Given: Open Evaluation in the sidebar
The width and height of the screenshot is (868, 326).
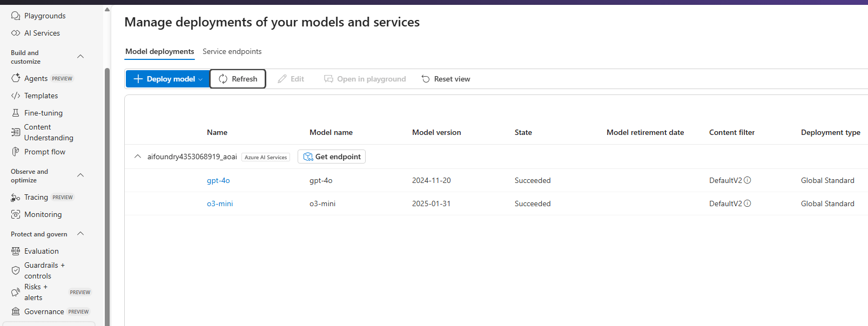Looking at the screenshot, I should [x=42, y=251].
